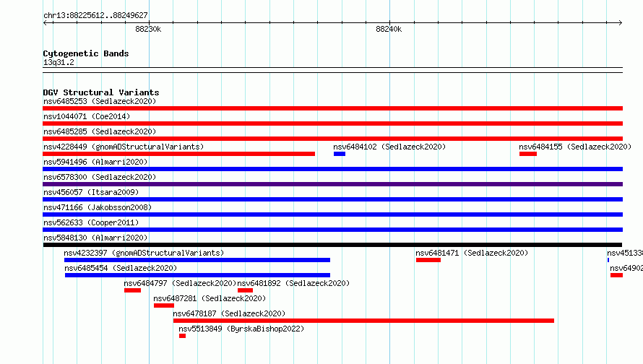Click the Cytogenetic Bands track title
Viewport: 643px width, 364px height.
pos(86,53)
